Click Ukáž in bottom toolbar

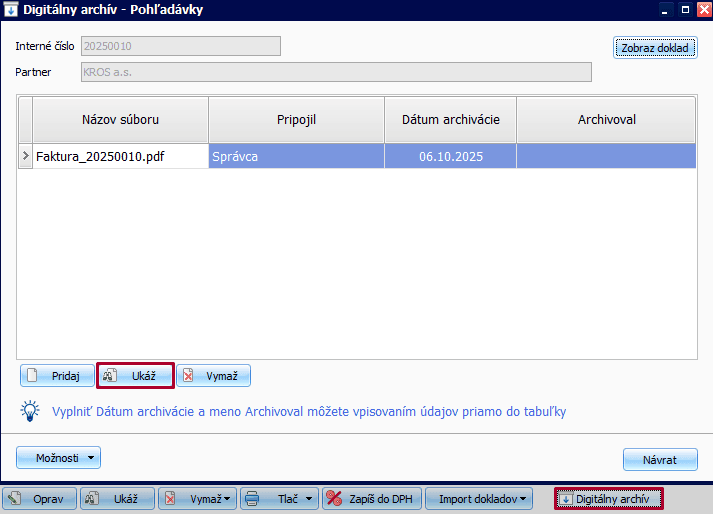point(117,498)
